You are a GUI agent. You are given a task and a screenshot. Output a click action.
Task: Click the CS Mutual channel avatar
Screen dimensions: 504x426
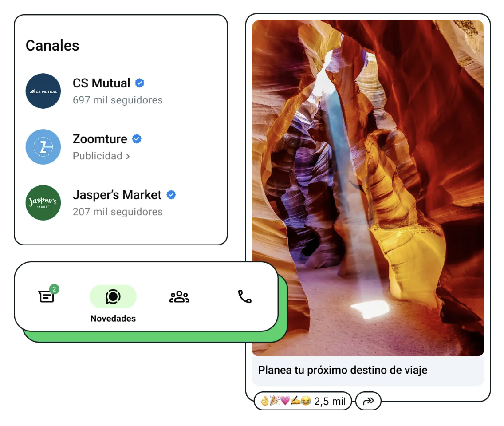pyautogui.click(x=43, y=91)
